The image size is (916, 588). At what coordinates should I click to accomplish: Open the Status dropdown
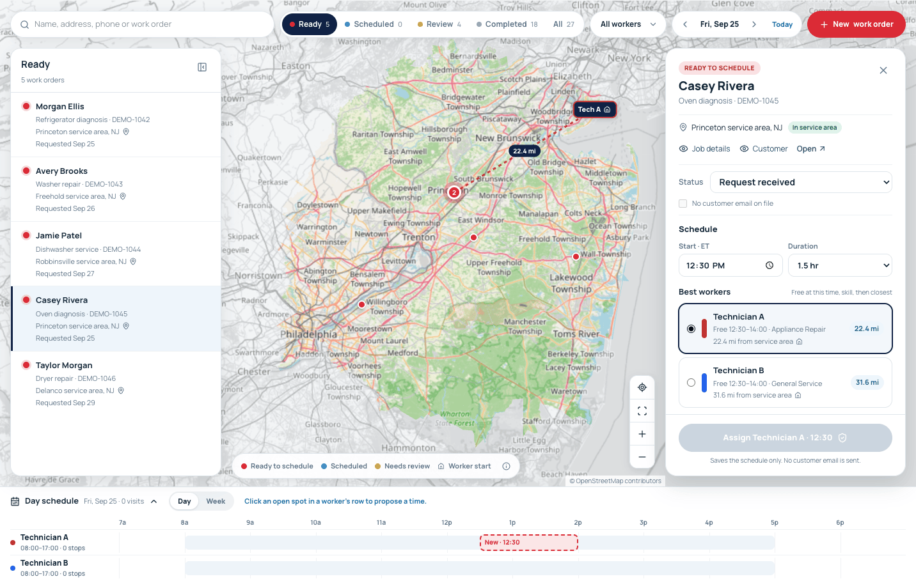tap(801, 182)
